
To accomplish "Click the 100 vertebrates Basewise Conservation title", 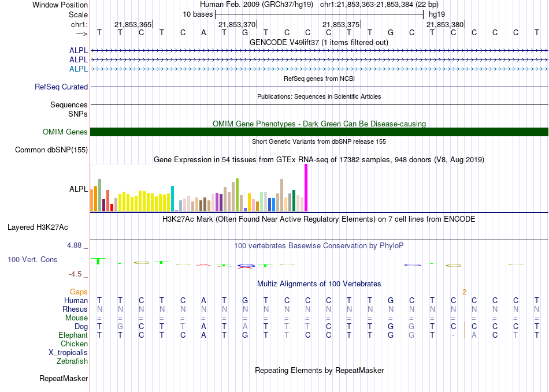I will tap(318, 246).
